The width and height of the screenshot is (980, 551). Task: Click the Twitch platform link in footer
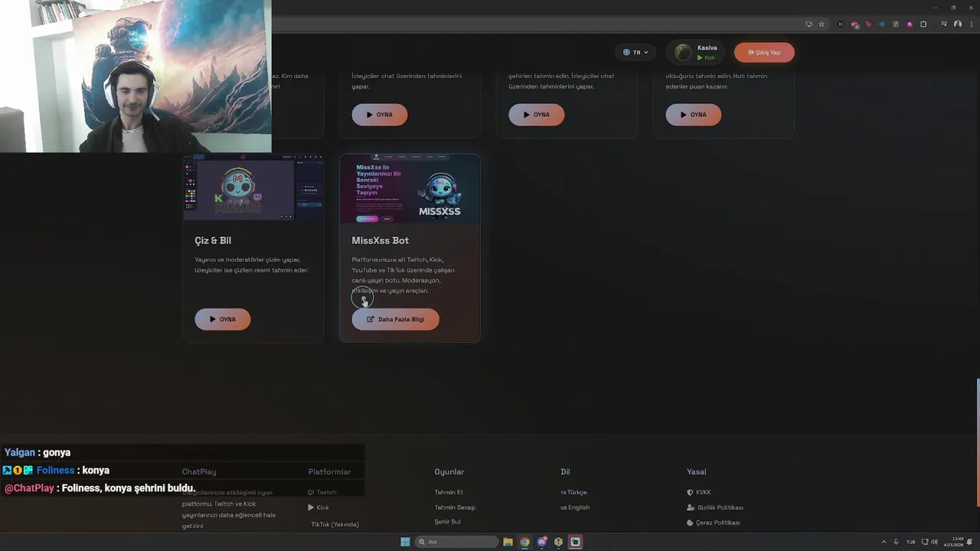coord(322,492)
